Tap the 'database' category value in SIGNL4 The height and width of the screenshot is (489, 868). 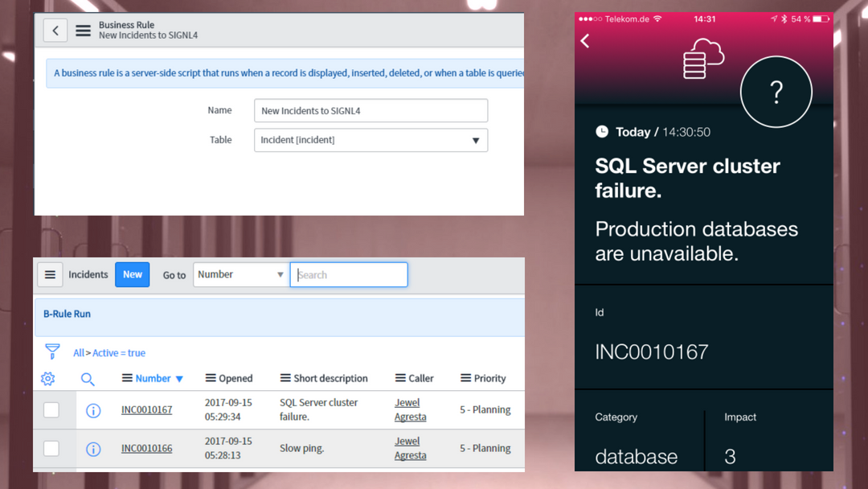click(x=636, y=457)
